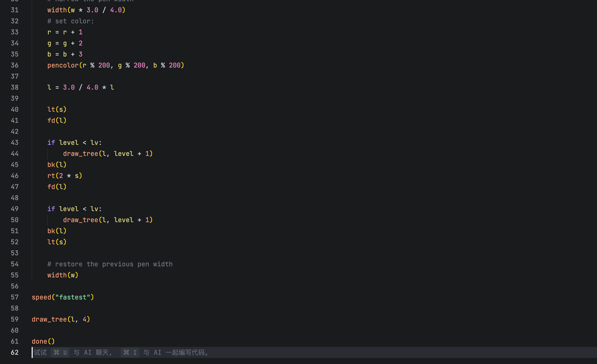597x364 pixels.
Task: Click 'width(w)' on line 55
Action: tap(63, 275)
